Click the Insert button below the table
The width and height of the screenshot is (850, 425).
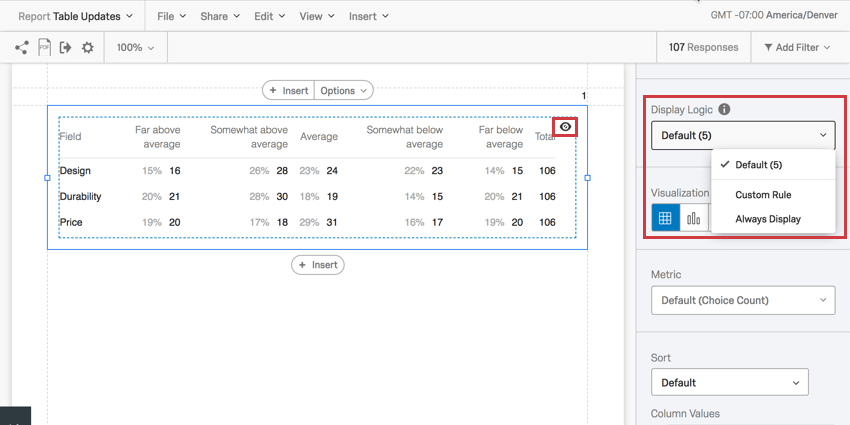(x=318, y=265)
